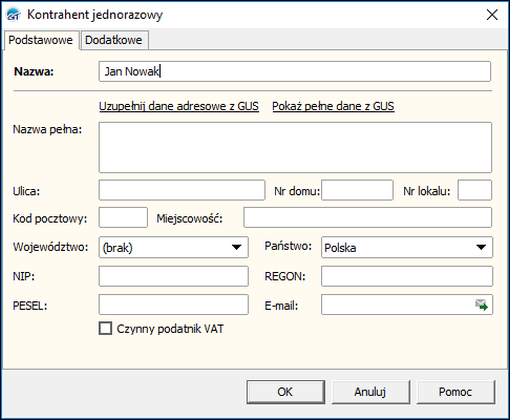Click the application icon in title bar
Image resolution: width=510 pixels, height=420 pixels.
coord(14,15)
